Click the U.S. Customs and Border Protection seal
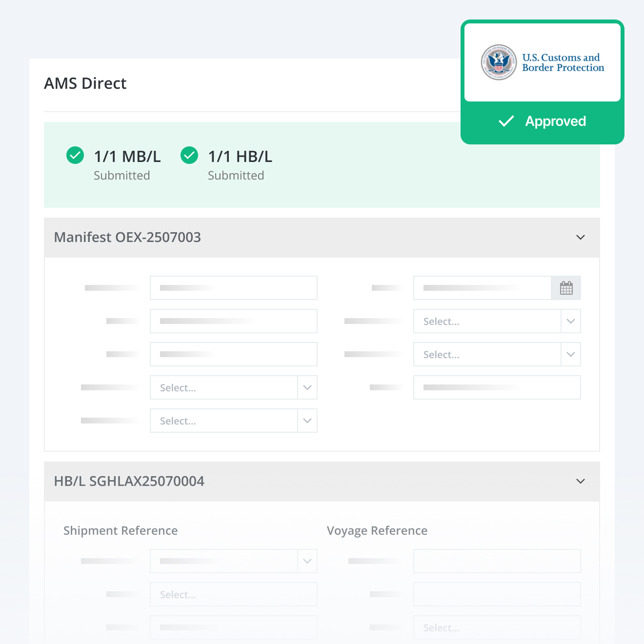The width and height of the screenshot is (644, 644). pyautogui.click(x=498, y=62)
